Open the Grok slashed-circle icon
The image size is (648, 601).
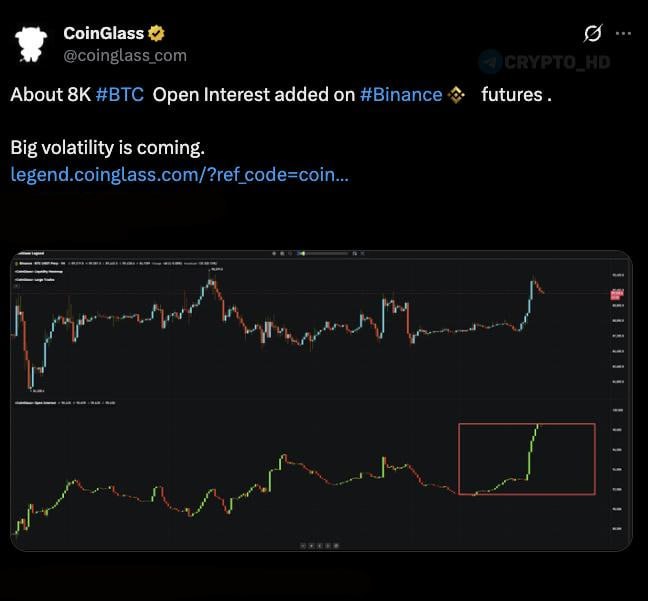(593, 33)
